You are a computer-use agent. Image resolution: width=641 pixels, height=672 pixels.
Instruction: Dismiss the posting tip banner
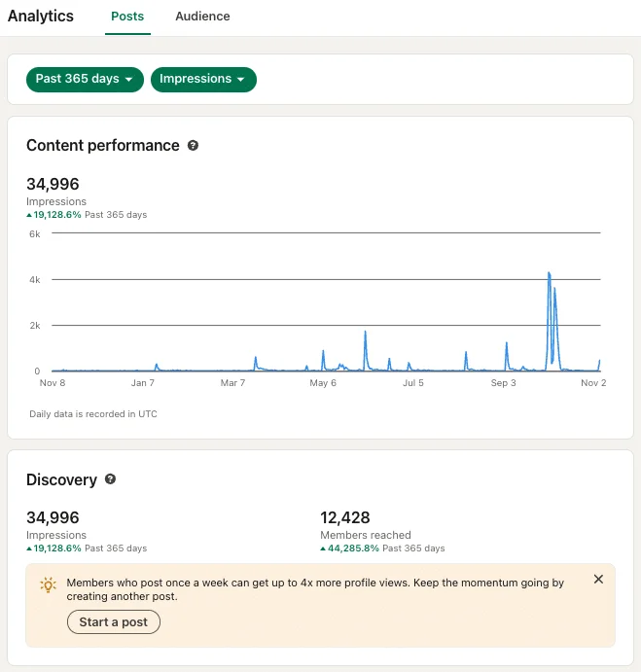coord(598,579)
